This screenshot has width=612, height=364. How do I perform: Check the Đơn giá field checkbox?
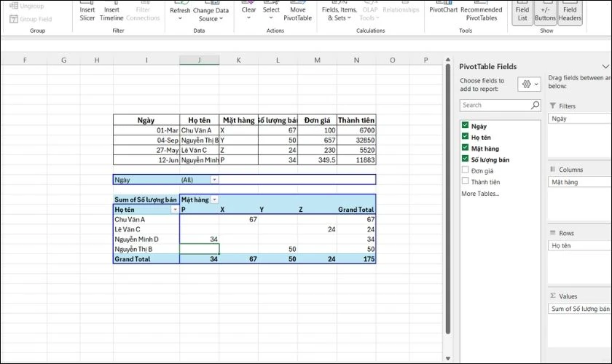465,170
